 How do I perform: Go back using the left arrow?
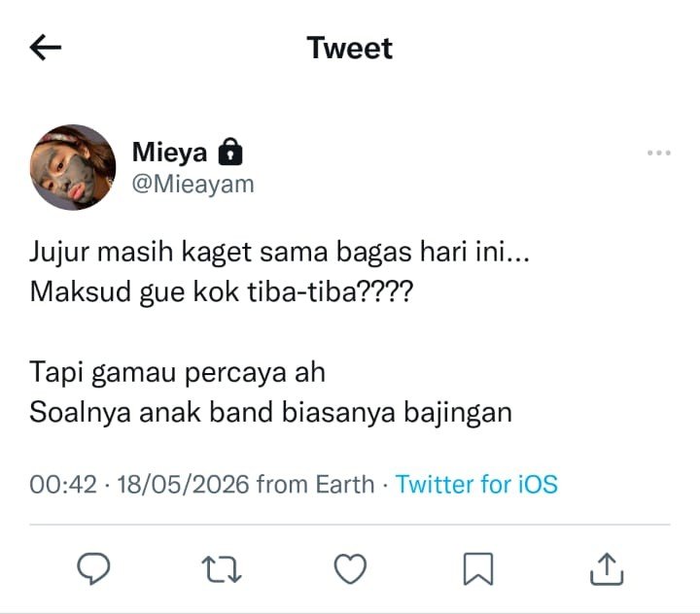pyautogui.click(x=45, y=48)
